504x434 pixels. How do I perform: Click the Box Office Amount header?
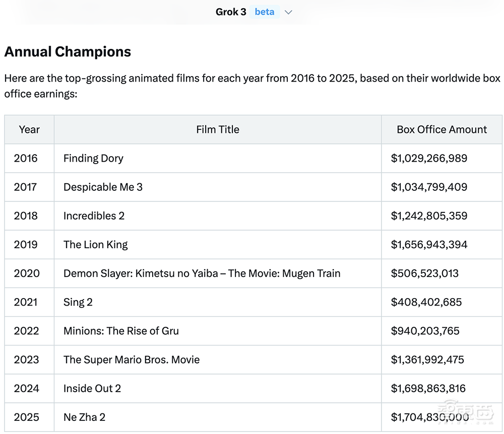coord(442,129)
